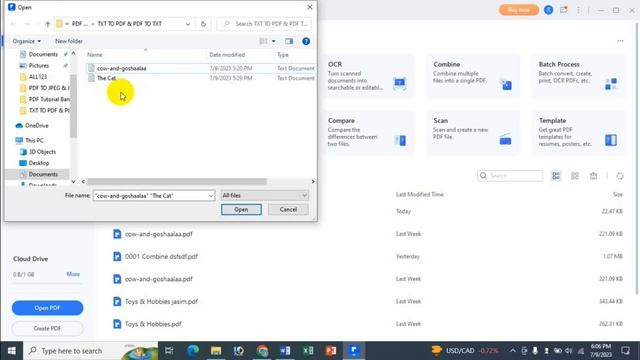Open Pictures quick access folder
Image resolution: width=640 pixels, height=360 pixels.
pos(39,65)
